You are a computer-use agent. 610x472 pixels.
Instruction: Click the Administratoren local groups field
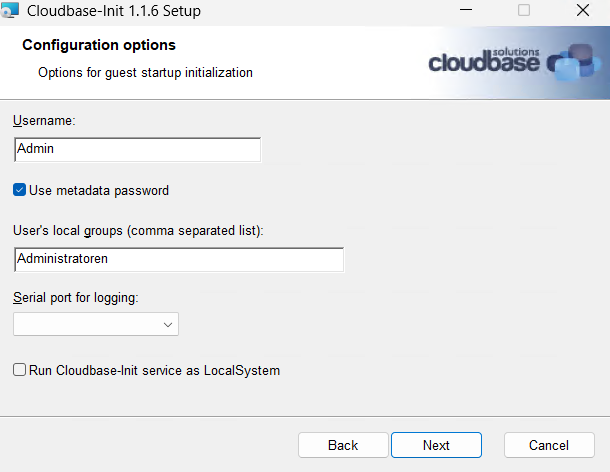[x=179, y=259]
